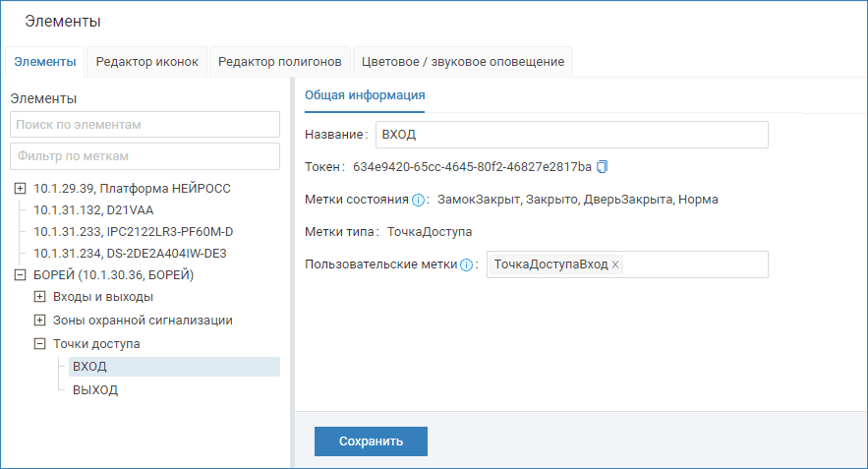This screenshot has width=868, height=469.
Task: Select the Общая информация tab
Action: (x=365, y=95)
